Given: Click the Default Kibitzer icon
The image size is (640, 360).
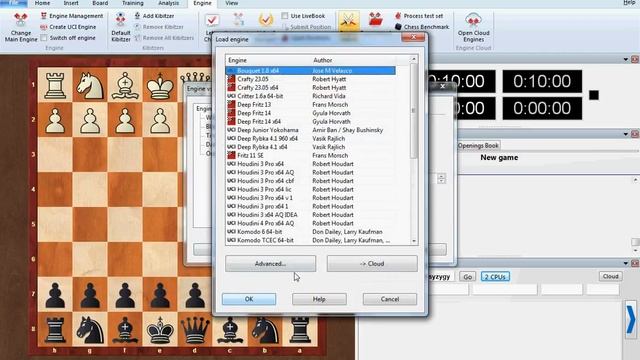Looking at the screenshot, I should point(120,20).
